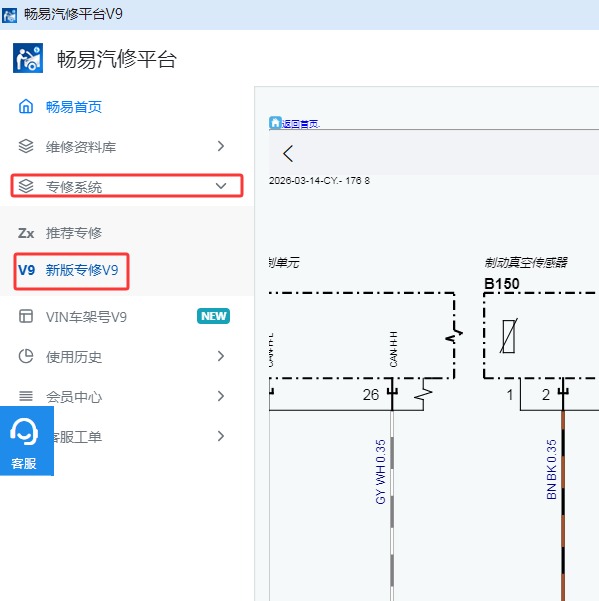Click the headset icon in 客服 button
The image size is (599, 601).
click(24, 431)
